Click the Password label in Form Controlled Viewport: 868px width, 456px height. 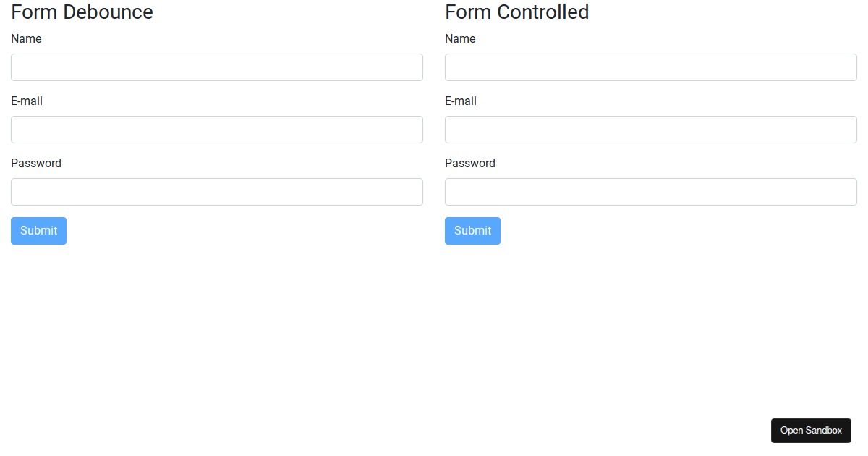point(470,164)
